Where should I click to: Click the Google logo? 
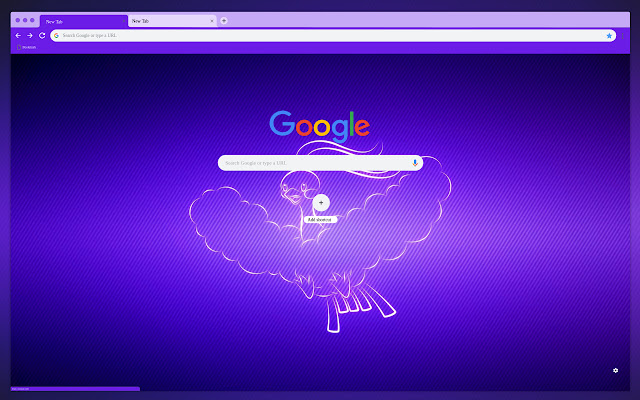pos(320,126)
